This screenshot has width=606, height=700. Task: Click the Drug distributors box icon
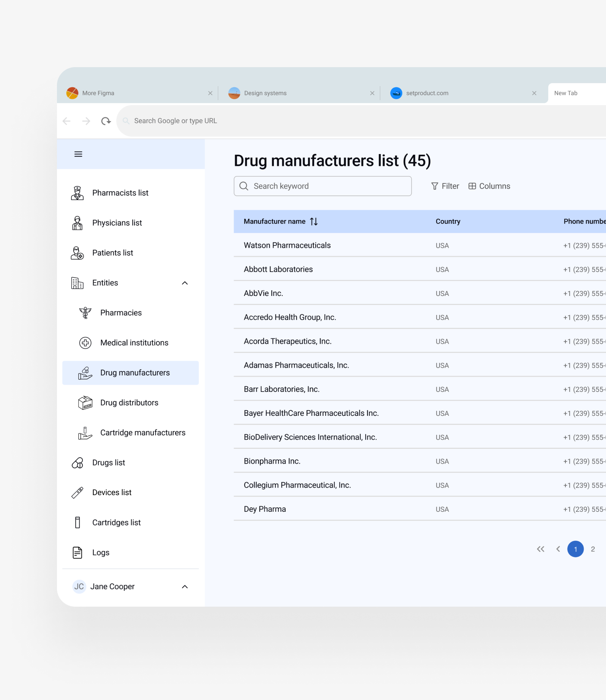coord(85,403)
